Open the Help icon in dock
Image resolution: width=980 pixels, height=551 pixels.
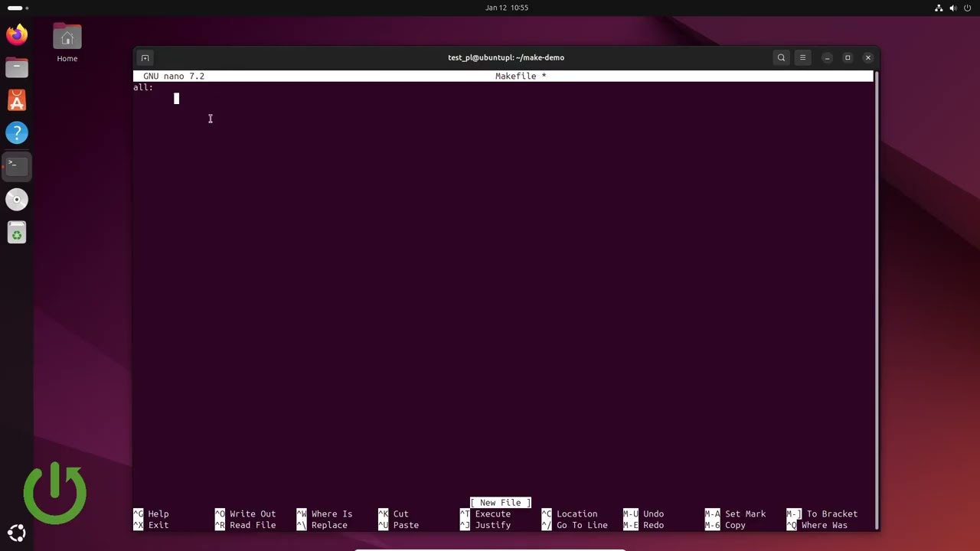coord(17,133)
